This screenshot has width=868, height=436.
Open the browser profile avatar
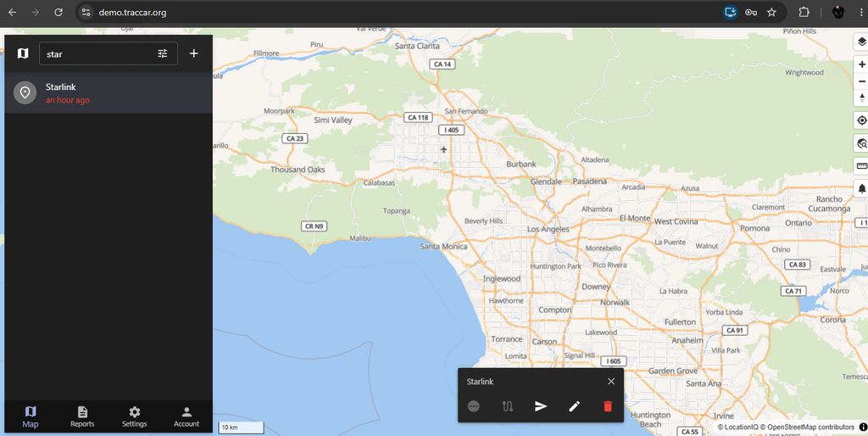click(x=838, y=12)
